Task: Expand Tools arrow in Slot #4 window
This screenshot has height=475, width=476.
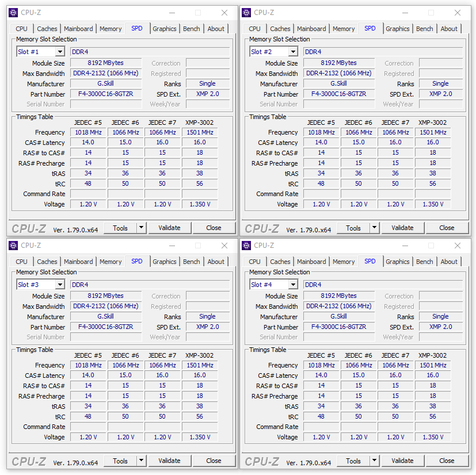Action: [375, 461]
